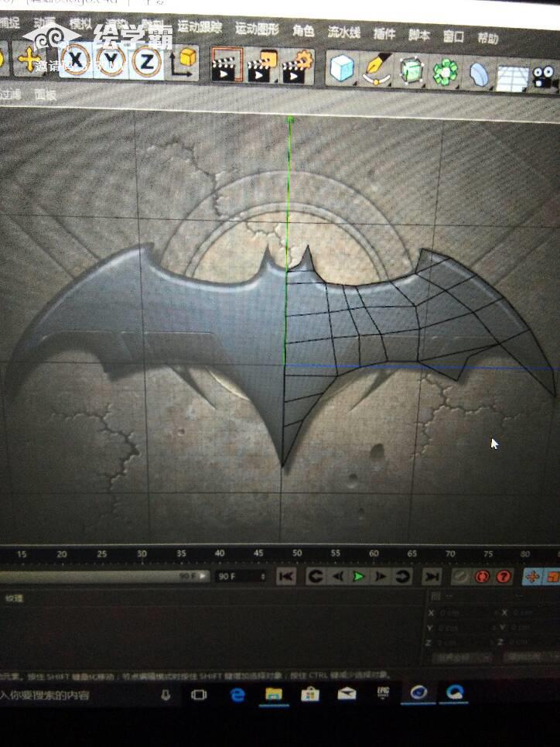
Task: Go to end of animation
Action: click(x=432, y=577)
